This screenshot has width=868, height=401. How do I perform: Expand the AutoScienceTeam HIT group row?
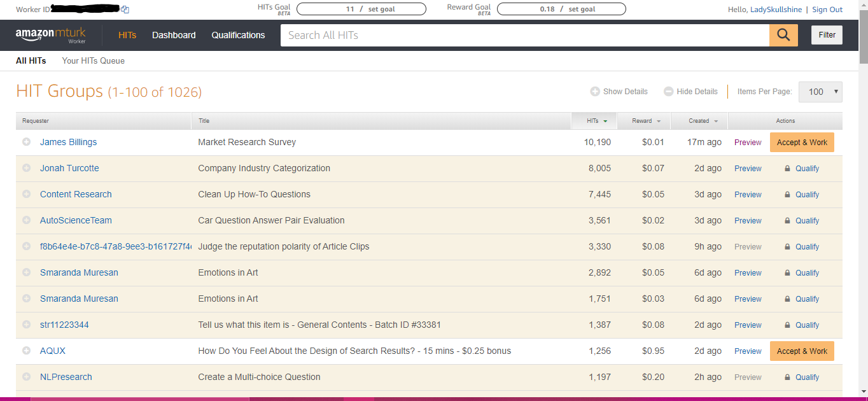27,220
